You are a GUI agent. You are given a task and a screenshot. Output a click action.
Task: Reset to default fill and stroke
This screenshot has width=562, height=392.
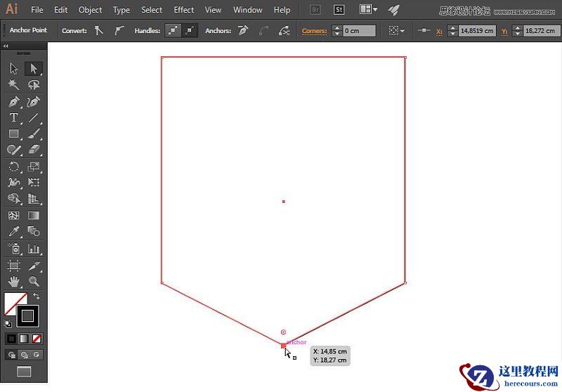point(8,324)
